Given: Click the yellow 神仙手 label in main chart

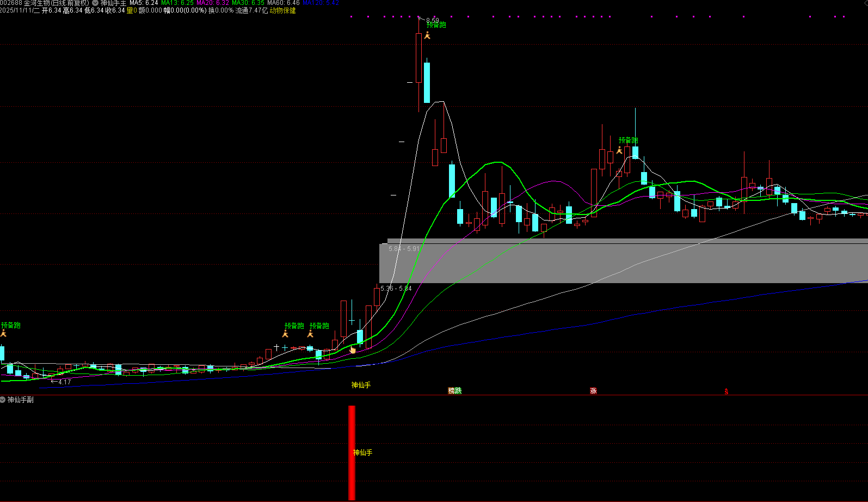Looking at the screenshot, I should point(361,385).
